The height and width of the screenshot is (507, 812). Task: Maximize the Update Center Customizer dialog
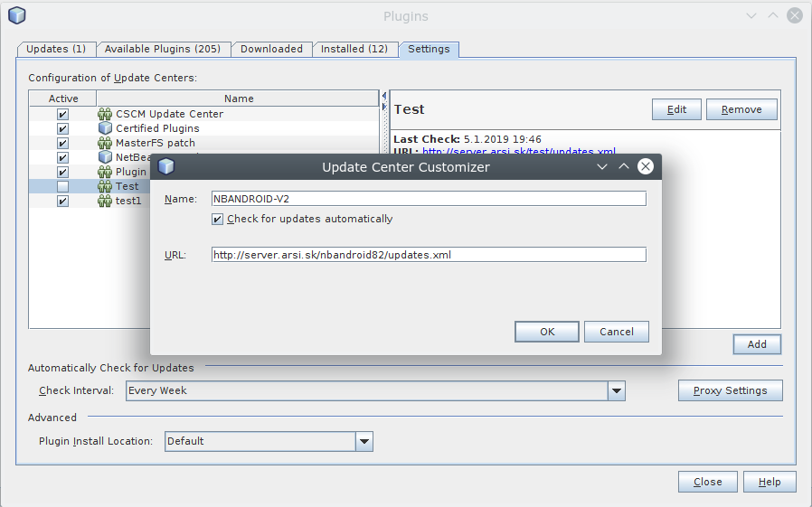(x=624, y=166)
